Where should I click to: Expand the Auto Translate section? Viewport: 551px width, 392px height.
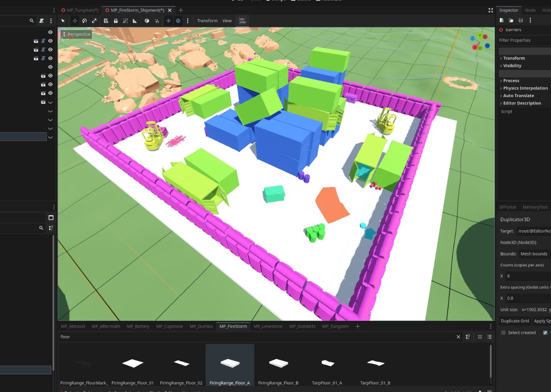point(518,96)
